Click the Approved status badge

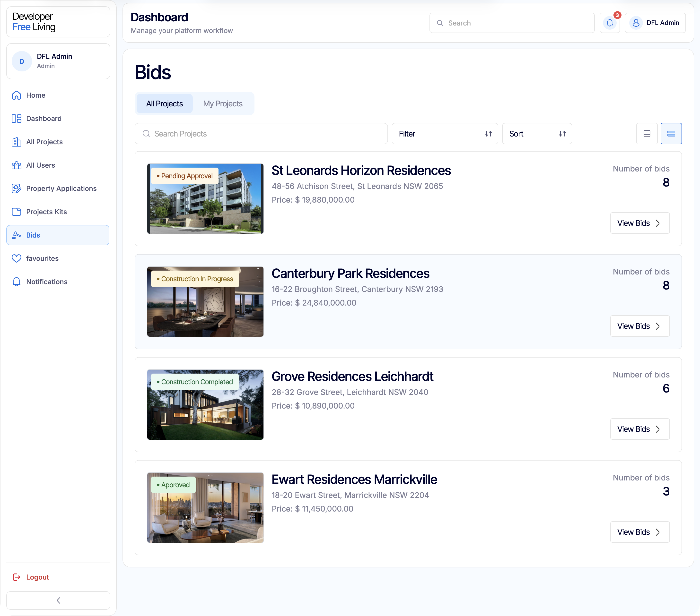[173, 485]
